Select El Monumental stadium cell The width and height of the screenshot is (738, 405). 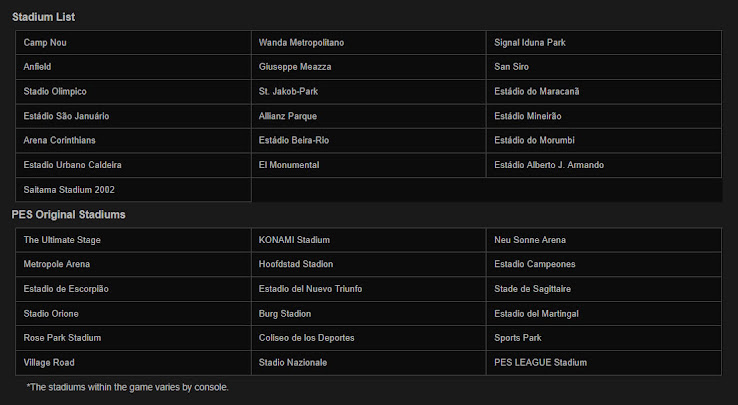point(369,165)
